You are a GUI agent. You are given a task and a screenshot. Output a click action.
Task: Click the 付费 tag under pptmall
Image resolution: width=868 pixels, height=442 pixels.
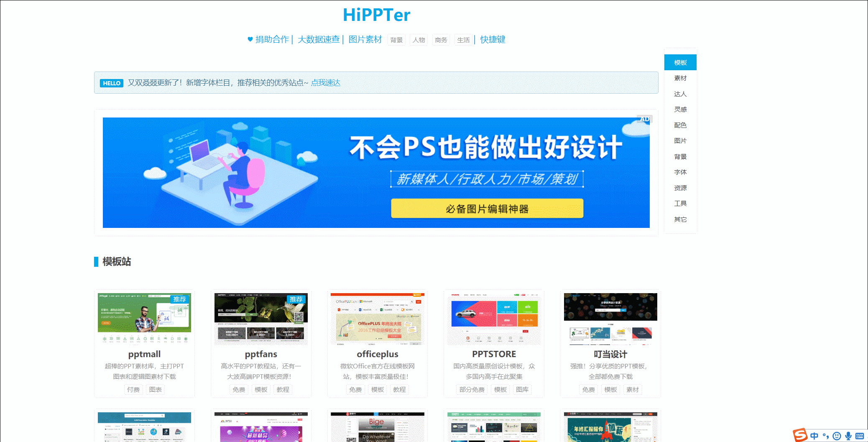133,390
